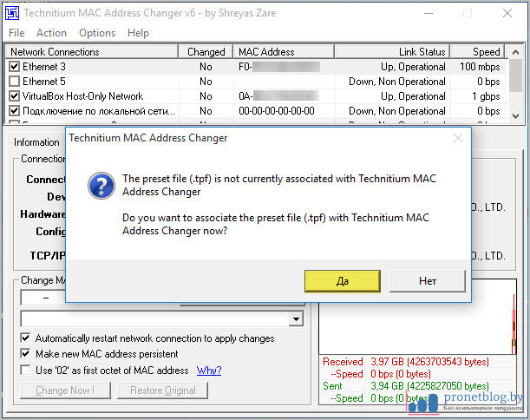Click the Received bytes value
The height and width of the screenshot is (420, 530).
coord(429,362)
